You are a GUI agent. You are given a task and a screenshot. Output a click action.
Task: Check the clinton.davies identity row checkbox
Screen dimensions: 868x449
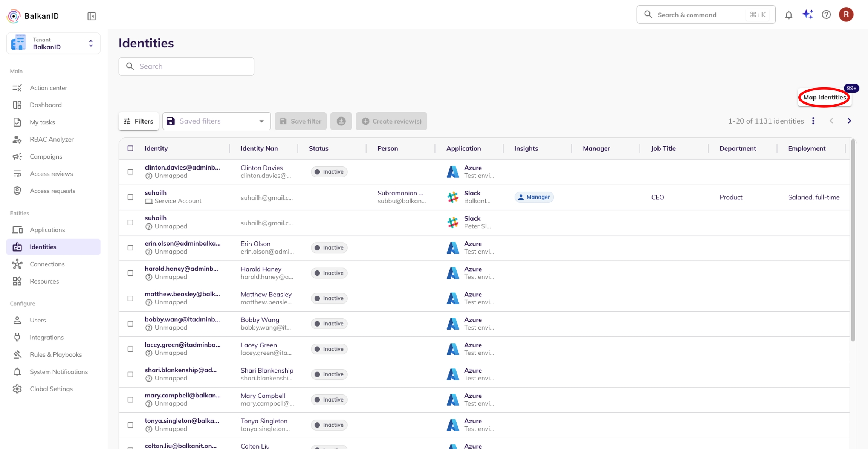coord(130,172)
